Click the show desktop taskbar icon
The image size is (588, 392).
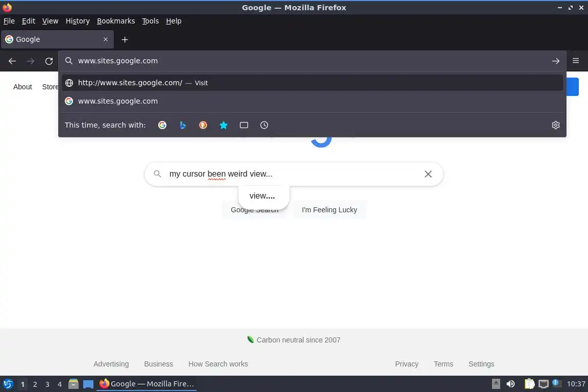coord(88,384)
